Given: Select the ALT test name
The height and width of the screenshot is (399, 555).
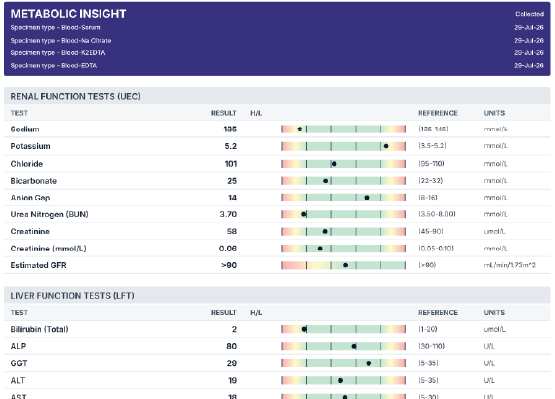Looking at the screenshot, I should coord(18,381).
